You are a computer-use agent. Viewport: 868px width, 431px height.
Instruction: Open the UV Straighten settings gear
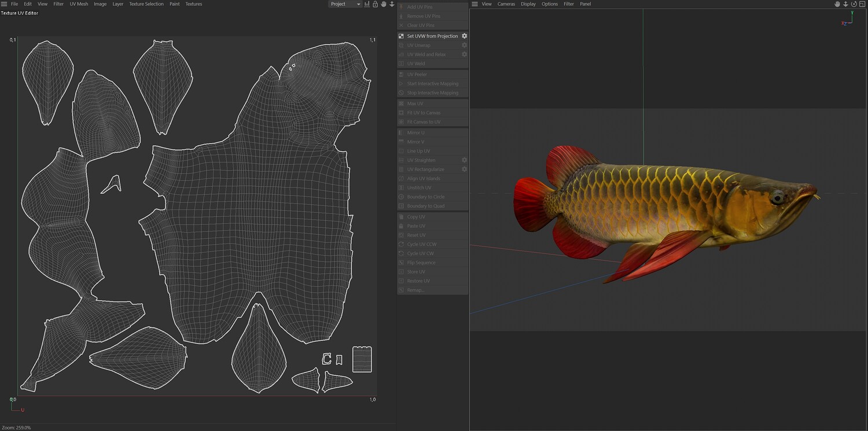click(x=464, y=160)
